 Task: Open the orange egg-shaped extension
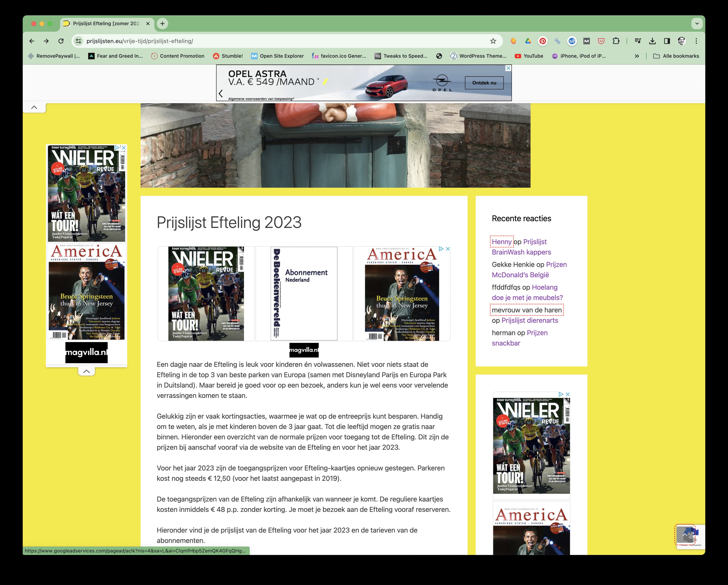513,41
